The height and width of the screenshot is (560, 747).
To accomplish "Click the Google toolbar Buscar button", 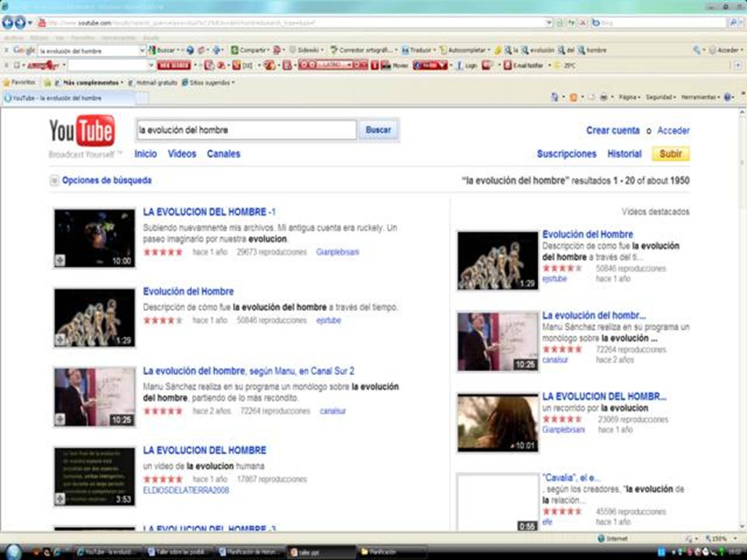I will click(x=163, y=50).
